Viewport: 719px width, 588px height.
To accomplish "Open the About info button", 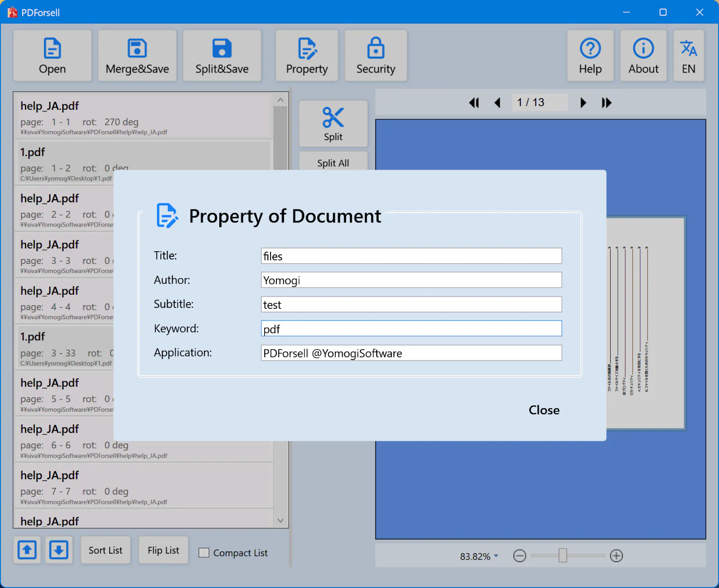I will coord(644,56).
